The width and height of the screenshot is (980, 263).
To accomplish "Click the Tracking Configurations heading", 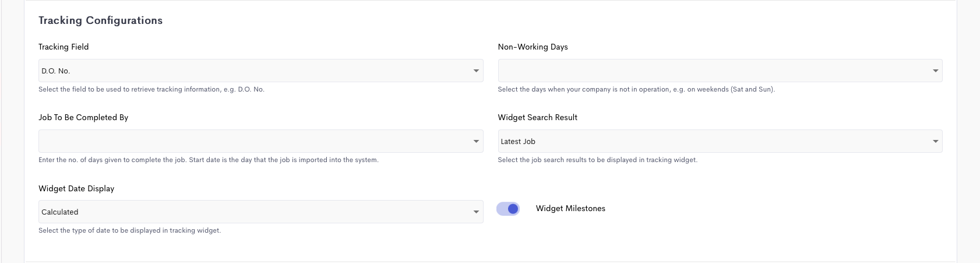I will tap(100, 20).
